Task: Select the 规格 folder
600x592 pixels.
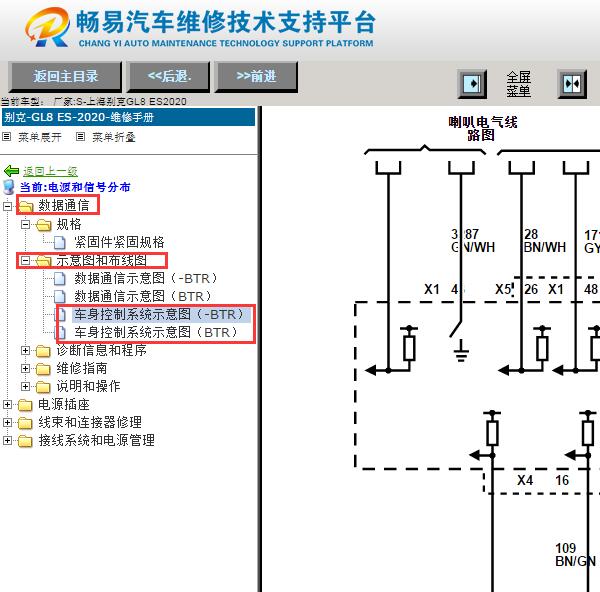Action: pyautogui.click(x=69, y=224)
